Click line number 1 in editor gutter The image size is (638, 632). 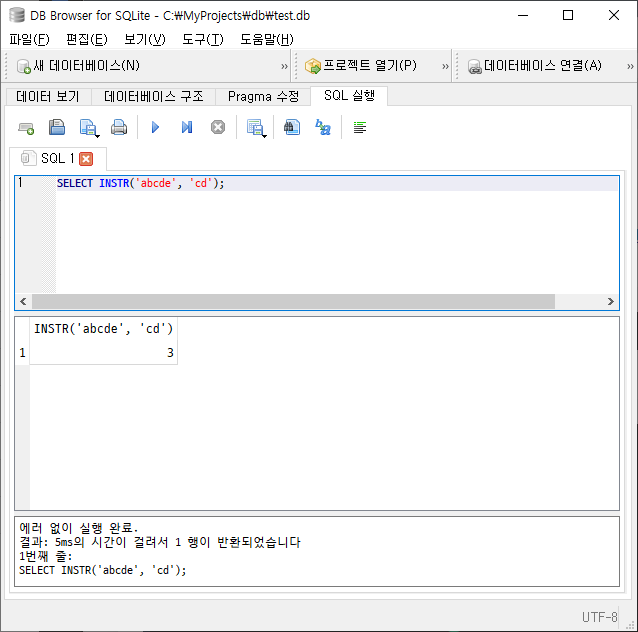pyautogui.click(x=20, y=183)
